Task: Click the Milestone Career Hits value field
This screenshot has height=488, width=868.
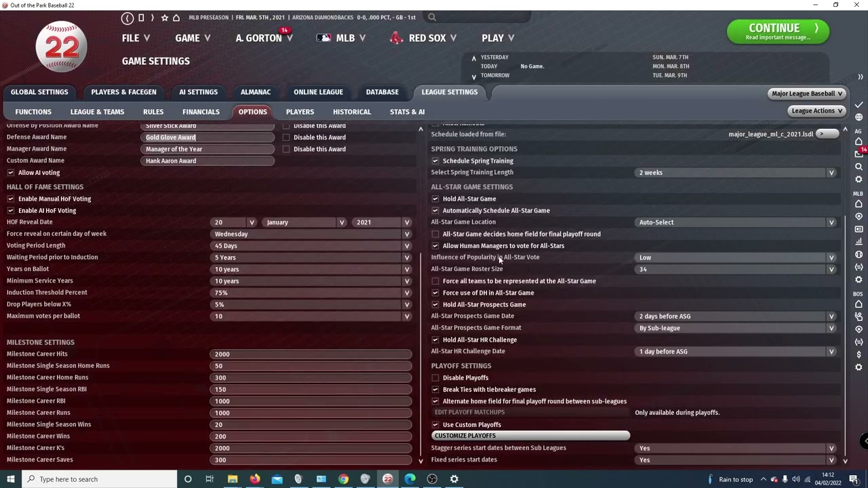Action: click(311, 354)
